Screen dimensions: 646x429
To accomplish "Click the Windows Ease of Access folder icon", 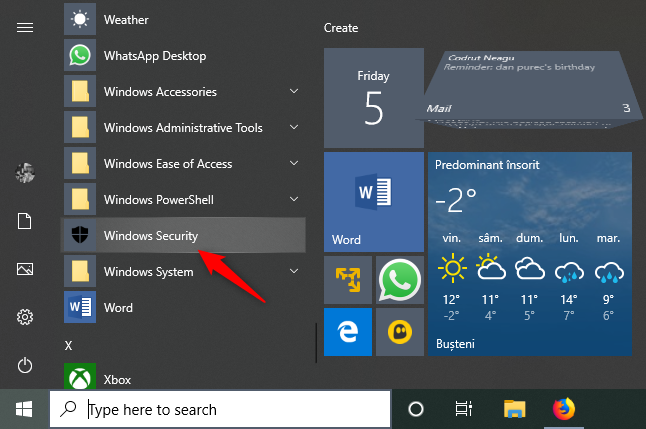I will (x=80, y=163).
